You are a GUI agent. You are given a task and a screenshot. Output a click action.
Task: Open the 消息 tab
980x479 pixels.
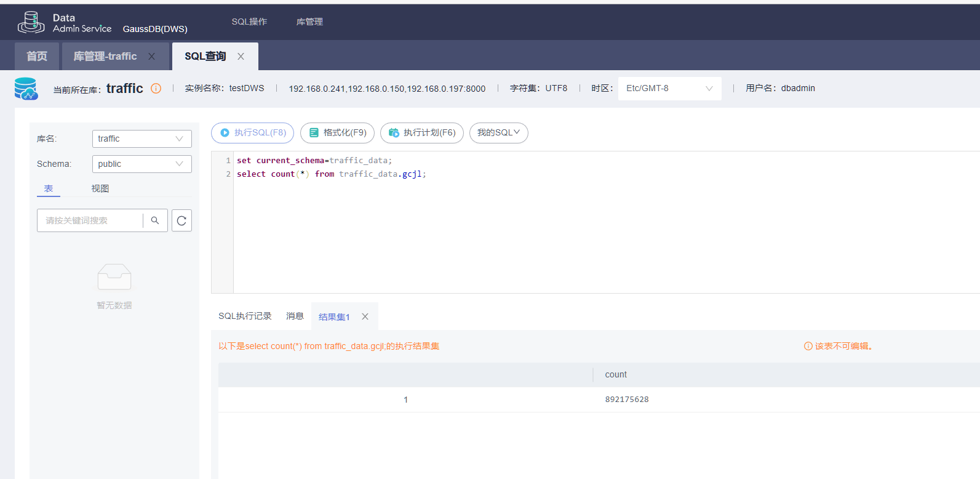coord(295,316)
